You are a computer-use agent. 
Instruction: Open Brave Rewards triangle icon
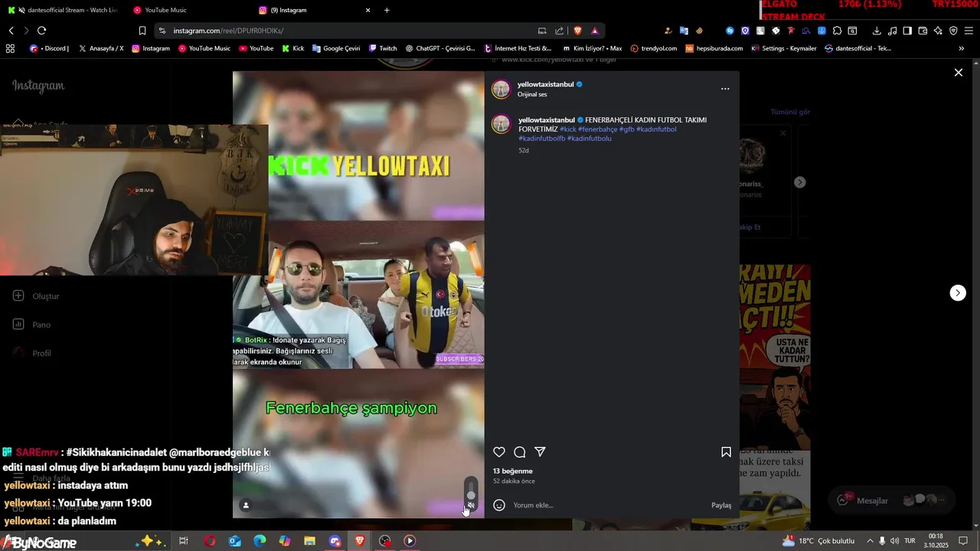595,31
